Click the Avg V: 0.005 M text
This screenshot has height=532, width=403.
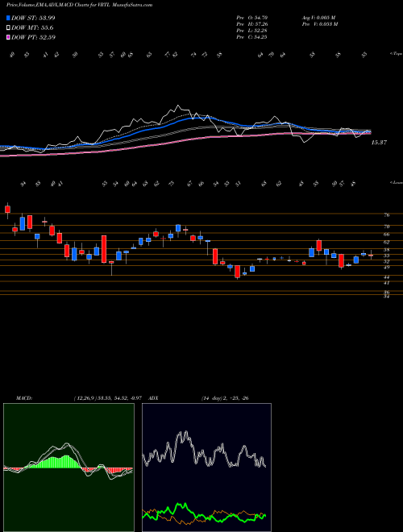[319, 18]
